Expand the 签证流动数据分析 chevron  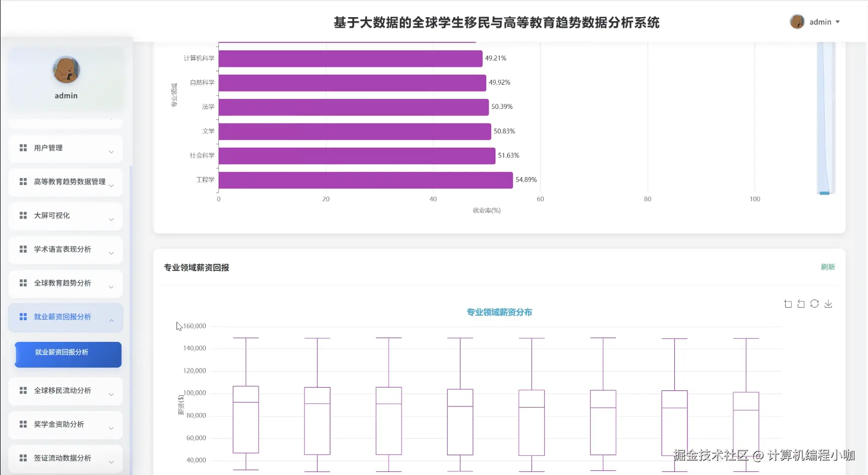click(x=111, y=462)
